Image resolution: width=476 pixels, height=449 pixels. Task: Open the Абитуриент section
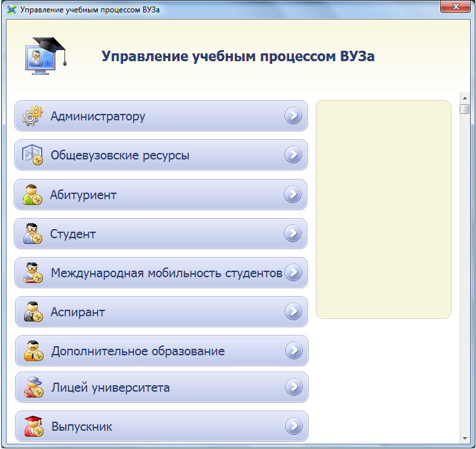tap(161, 195)
